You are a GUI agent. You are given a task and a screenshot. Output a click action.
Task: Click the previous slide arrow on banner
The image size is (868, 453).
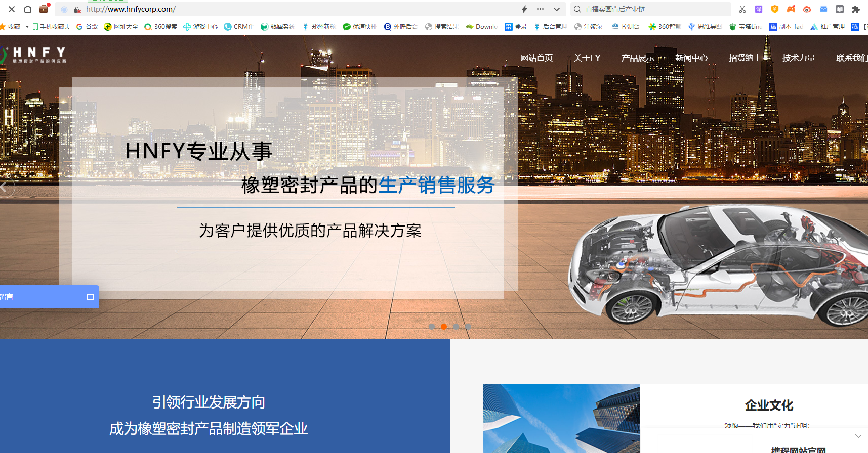(5, 187)
